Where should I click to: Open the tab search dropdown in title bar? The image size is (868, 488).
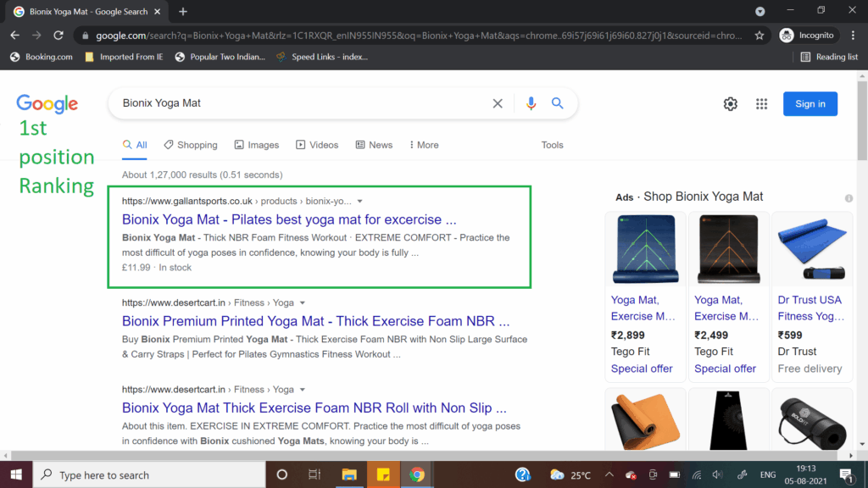tap(760, 12)
